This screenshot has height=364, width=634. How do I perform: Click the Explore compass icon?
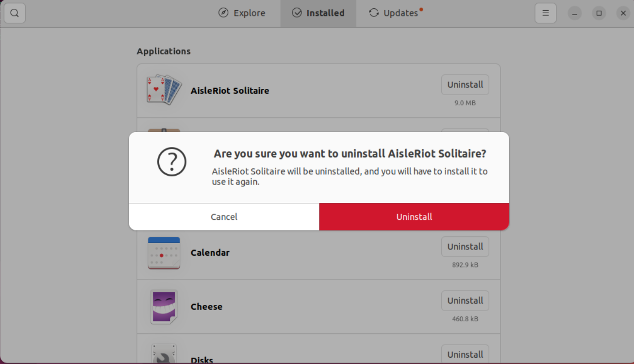click(x=223, y=13)
